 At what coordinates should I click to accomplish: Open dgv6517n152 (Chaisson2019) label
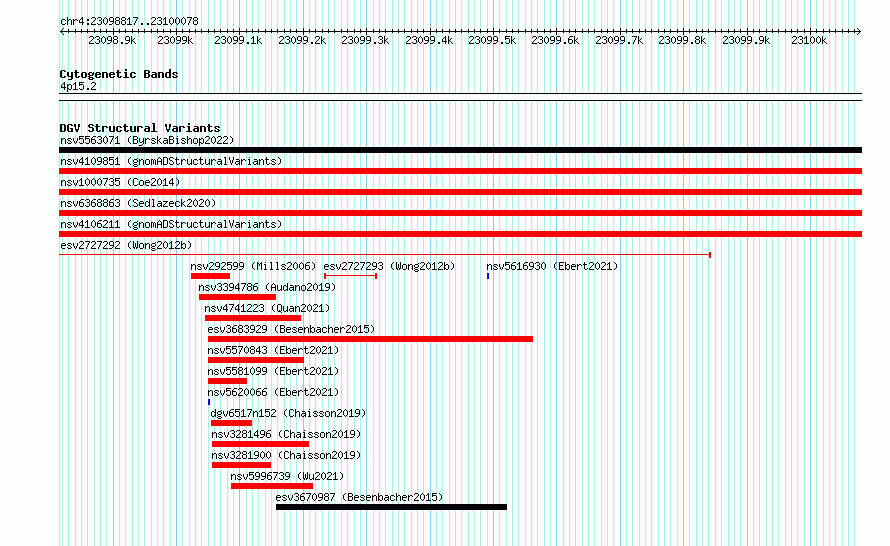[288, 413]
